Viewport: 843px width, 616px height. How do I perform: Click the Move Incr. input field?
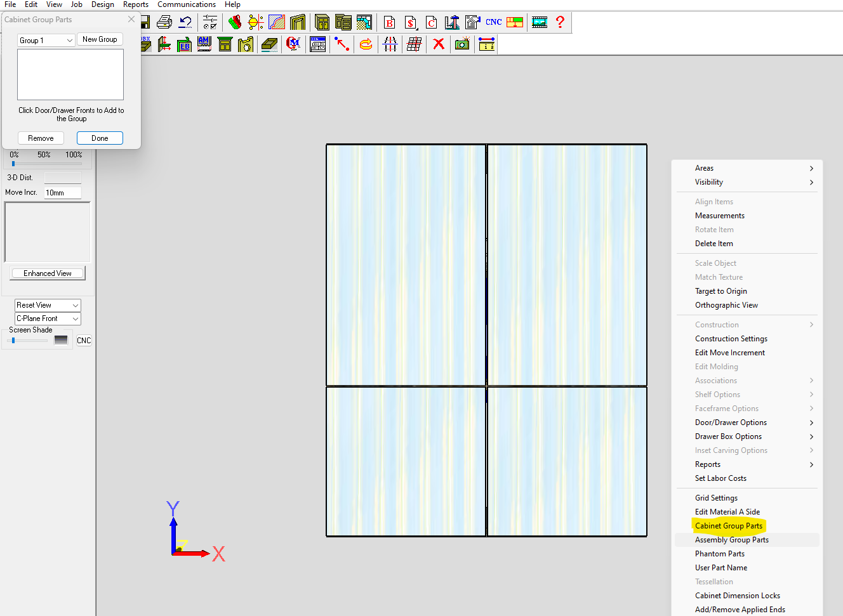click(63, 193)
